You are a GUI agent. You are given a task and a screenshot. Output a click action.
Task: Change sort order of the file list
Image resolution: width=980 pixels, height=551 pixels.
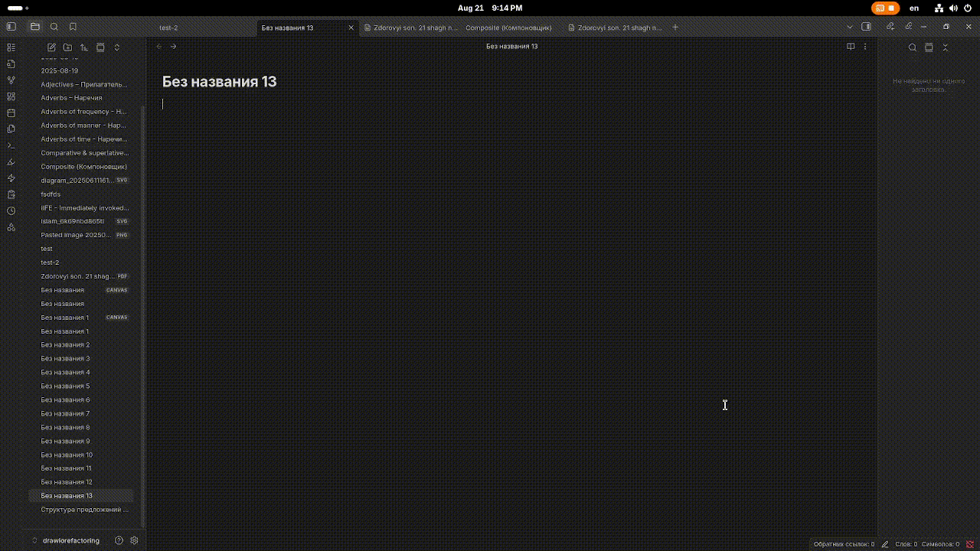click(84, 47)
